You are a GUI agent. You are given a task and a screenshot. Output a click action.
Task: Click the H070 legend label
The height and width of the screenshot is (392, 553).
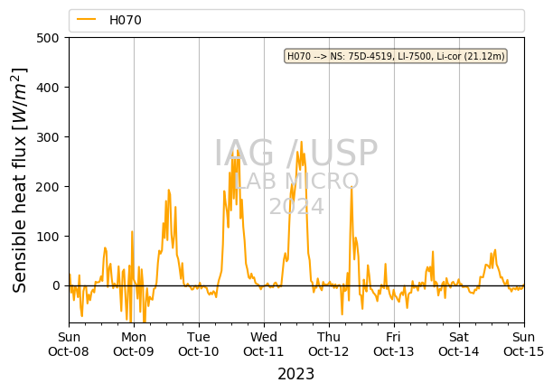coord(126,20)
